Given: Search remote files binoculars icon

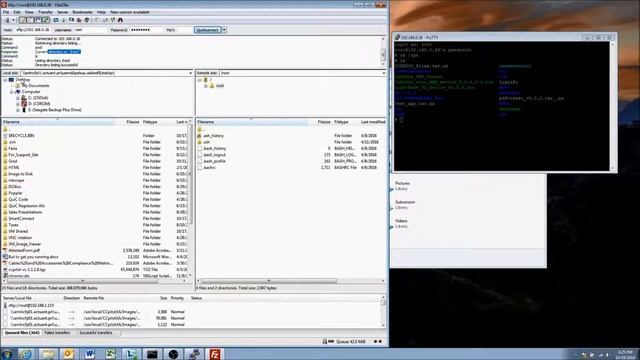Looking at the screenshot, I should coord(120,20).
